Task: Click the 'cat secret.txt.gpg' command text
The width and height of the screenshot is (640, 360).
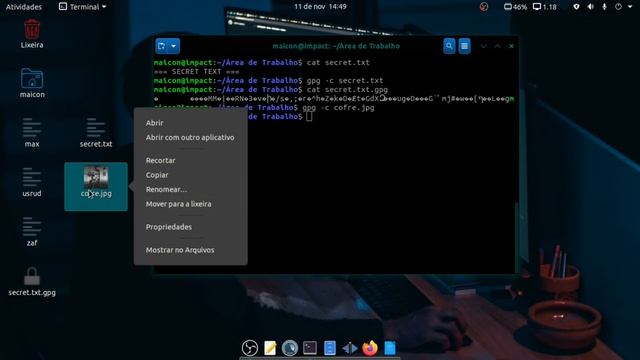Action: click(347, 90)
